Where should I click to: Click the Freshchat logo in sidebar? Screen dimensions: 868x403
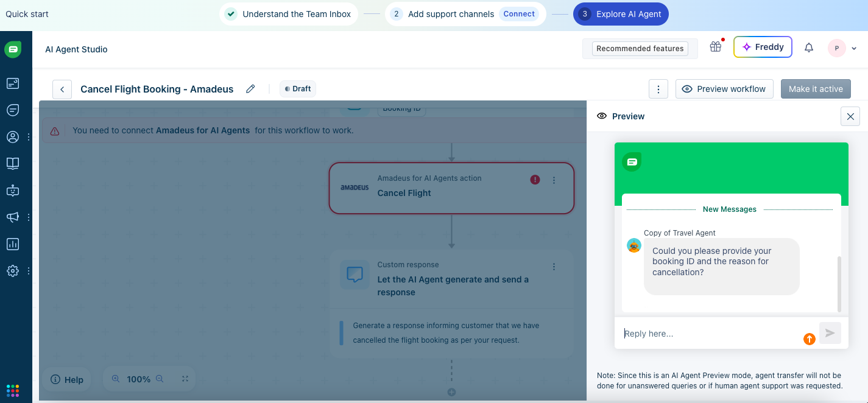click(x=13, y=49)
